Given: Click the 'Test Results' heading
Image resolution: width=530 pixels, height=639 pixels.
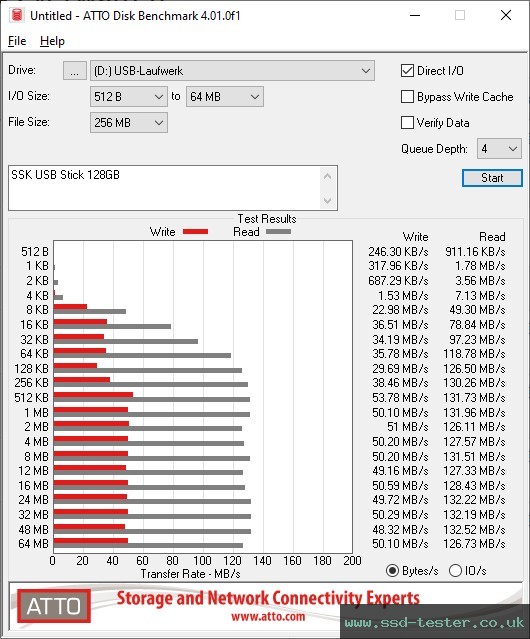Looking at the screenshot, I should pyautogui.click(x=267, y=219).
